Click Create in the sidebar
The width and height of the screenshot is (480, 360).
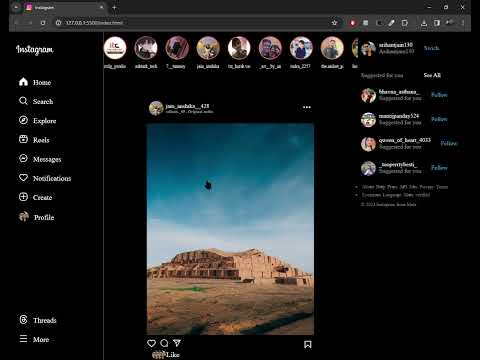click(x=36, y=197)
